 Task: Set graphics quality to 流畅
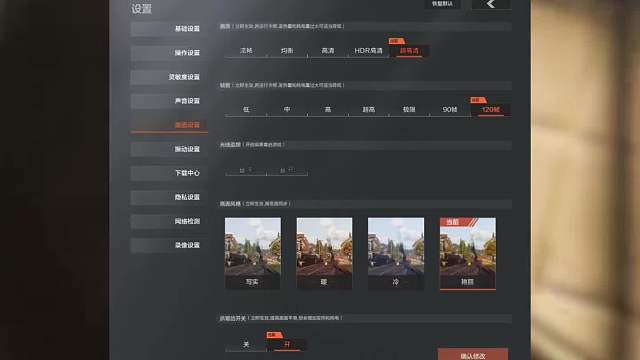click(246, 51)
